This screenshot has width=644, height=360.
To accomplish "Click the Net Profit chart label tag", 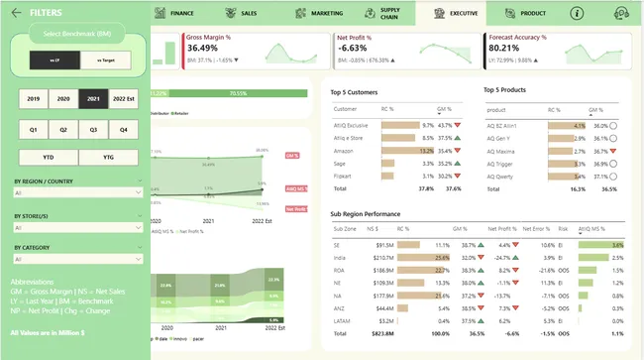I will pos(296,209).
